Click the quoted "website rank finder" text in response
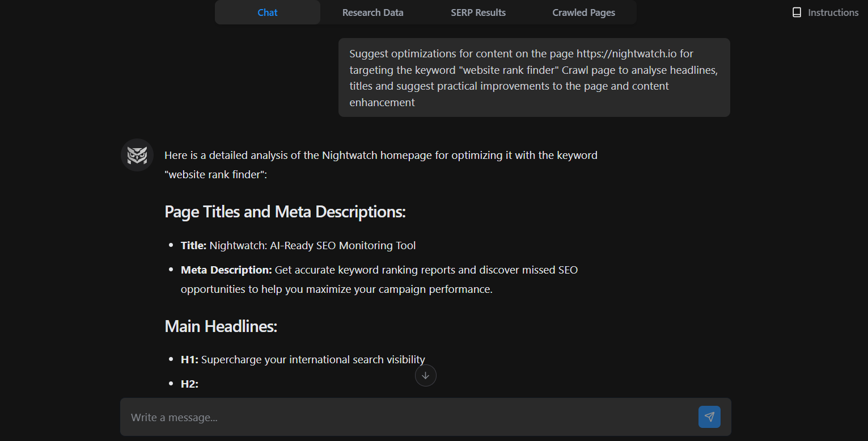868x441 pixels. click(214, 175)
